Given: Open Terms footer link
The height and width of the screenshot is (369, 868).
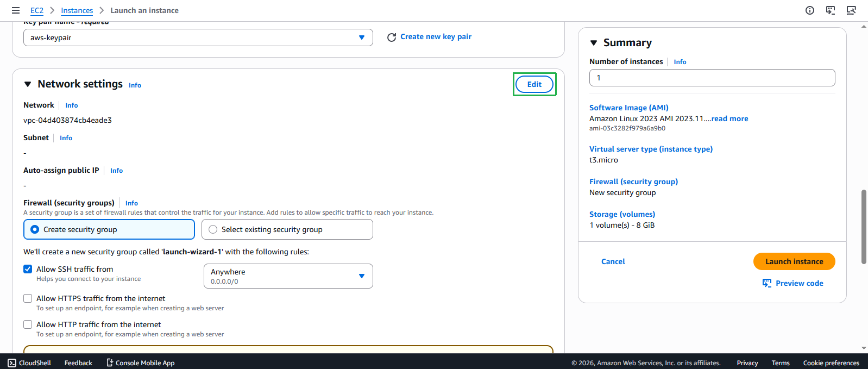Looking at the screenshot, I should pos(781,362).
